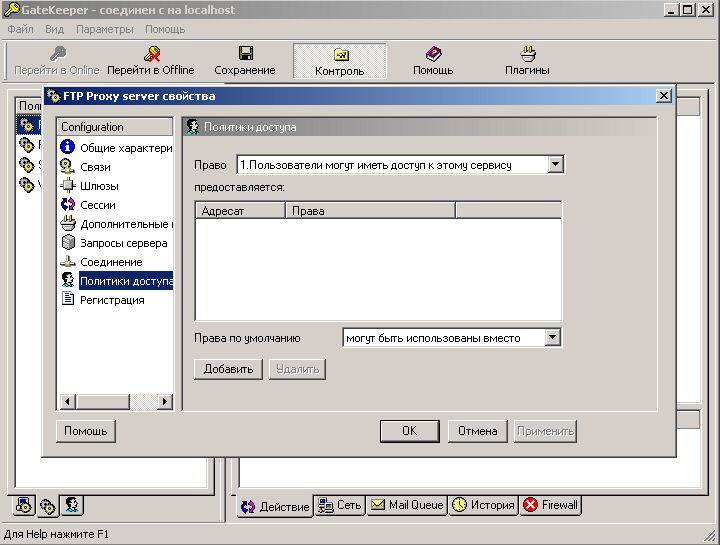This screenshot has width=720, height=545.
Task: Click the Право combo box text field
Action: coord(393,165)
